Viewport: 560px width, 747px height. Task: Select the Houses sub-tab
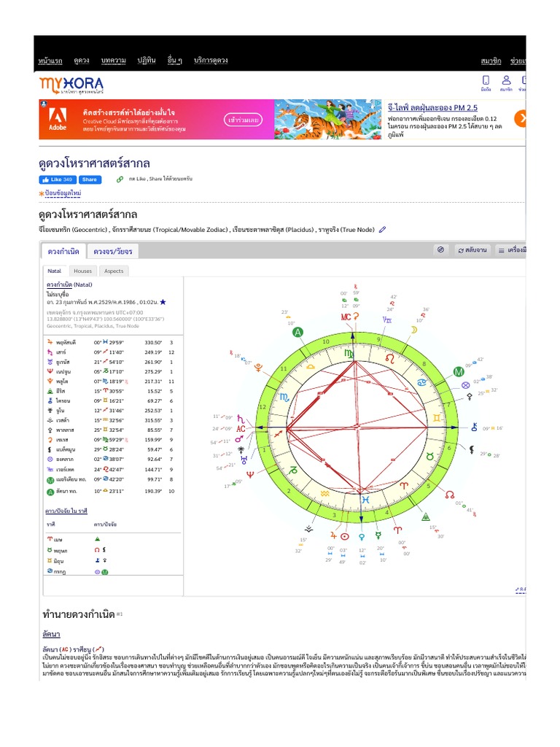(x=83, y=271)
